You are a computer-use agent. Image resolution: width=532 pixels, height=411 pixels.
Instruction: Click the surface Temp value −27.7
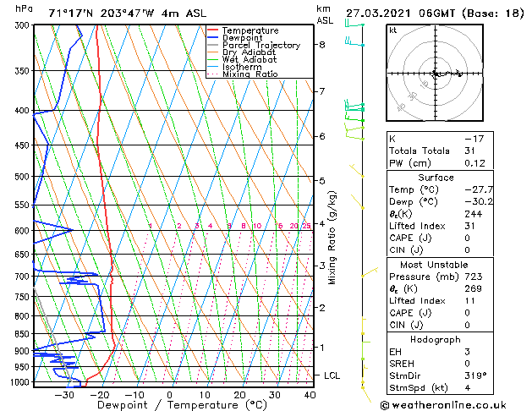479,189
